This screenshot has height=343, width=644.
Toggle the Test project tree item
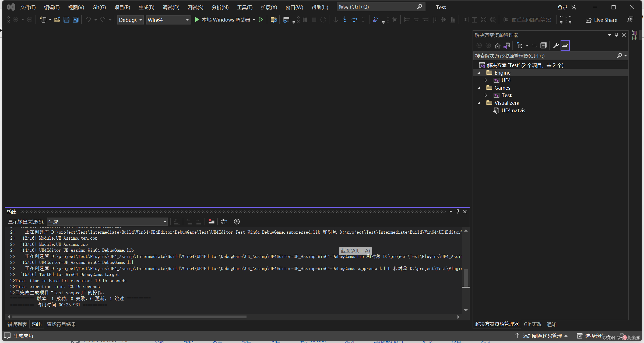[485, 95]
